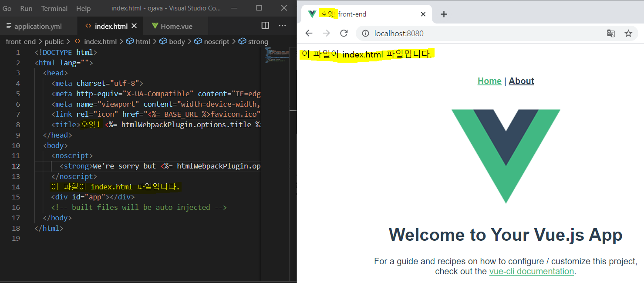This screenshot has width=644, height=283.
Task: Click the site information icon
Action: click(366, 34)
